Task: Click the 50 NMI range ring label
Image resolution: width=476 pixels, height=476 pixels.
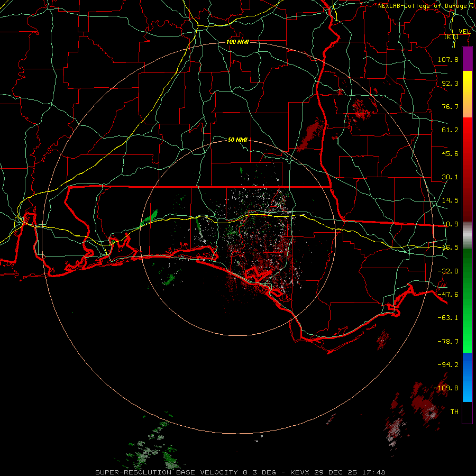Action: pyautogui.click(x=237, y=140)
